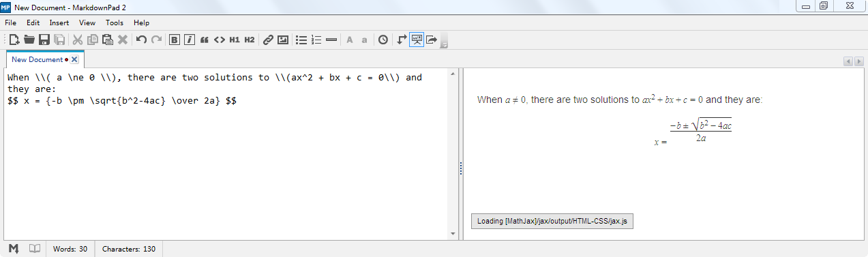
Task: Redo the last undone edit
Action: pos(156,40)
